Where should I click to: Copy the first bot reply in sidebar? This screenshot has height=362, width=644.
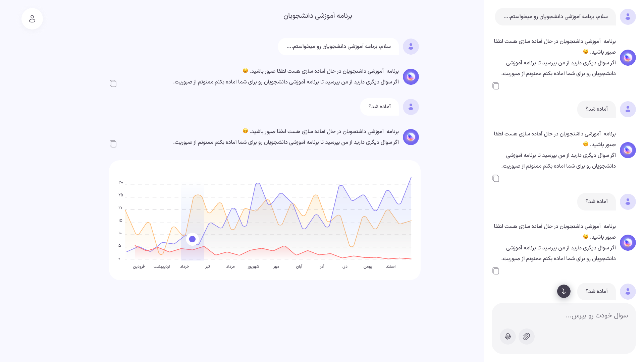tap(496, 86)
